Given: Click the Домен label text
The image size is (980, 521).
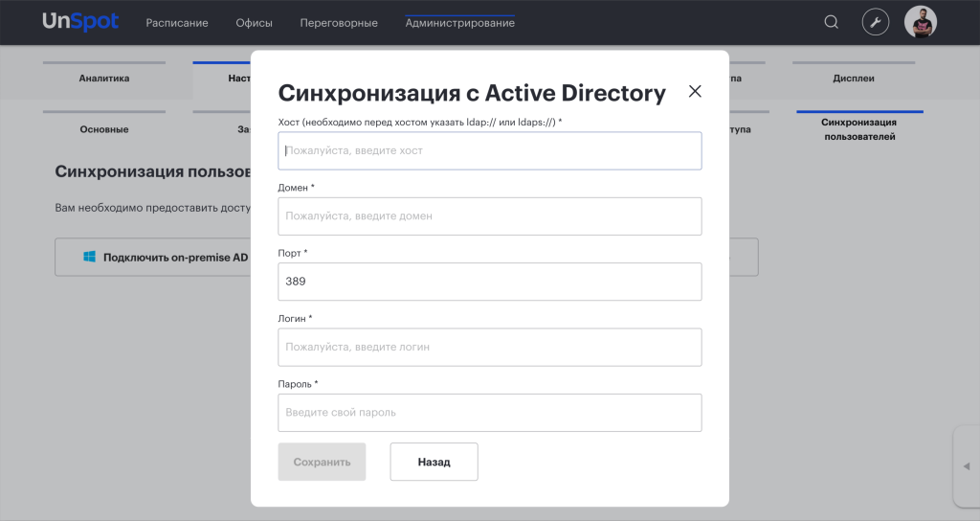Looking at the screenshot, I should [297, 188].
